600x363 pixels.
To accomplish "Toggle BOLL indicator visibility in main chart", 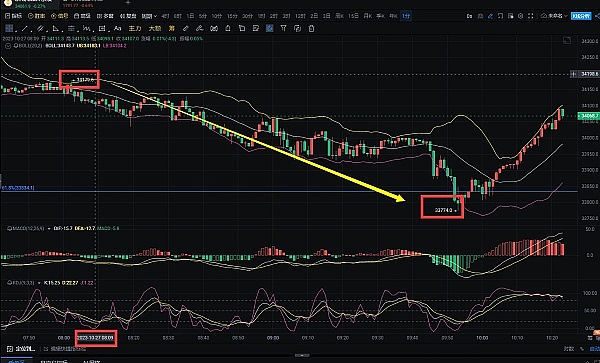I will [8, 46].
